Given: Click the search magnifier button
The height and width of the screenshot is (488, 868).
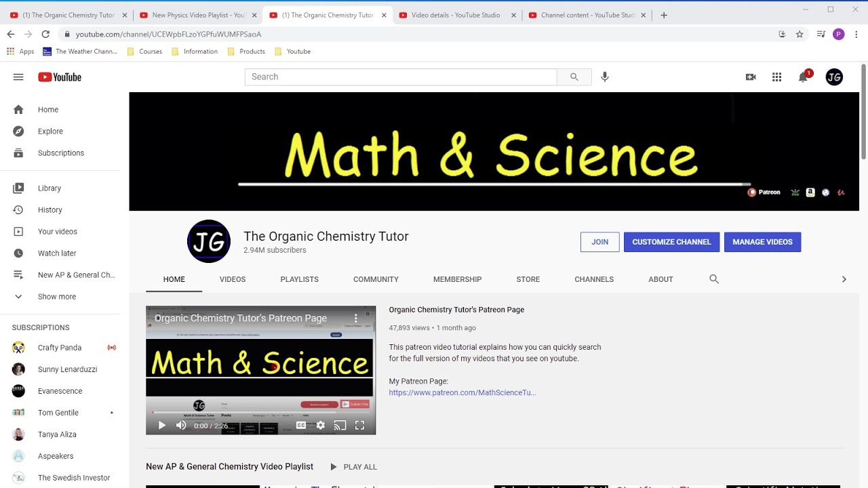Looking at the screenshot, I should point(574,77).
